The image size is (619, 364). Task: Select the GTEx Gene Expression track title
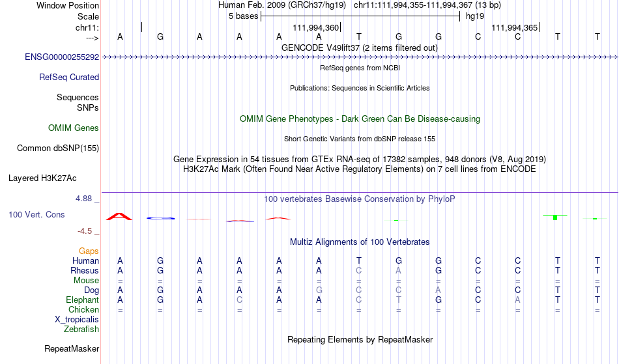pos(360,160)
